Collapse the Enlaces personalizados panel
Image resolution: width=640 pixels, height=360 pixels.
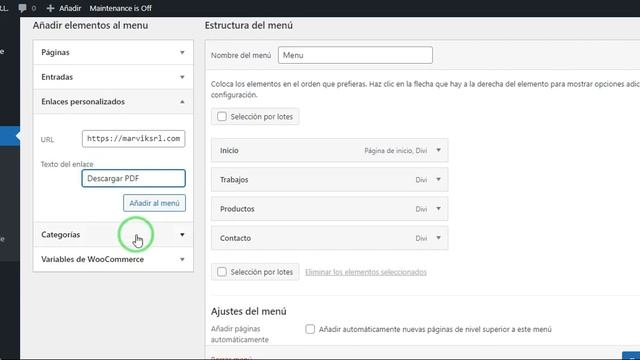pyautogui.click(x=113, y=101)
